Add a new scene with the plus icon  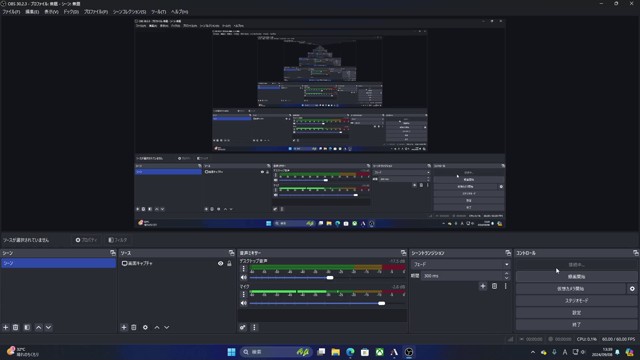(x=6, y=327)
